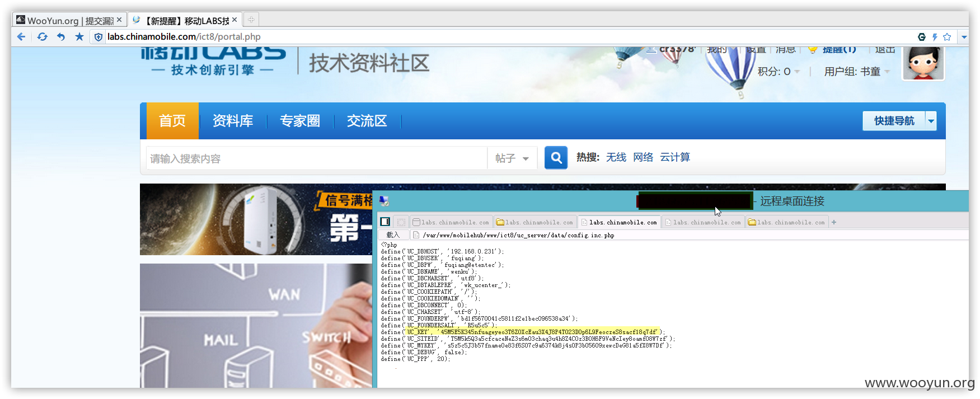Click the undo curved-arrow toolbar icon
Viewport: 980px width, 399px height.
pyautogui.click(x=61, y=37)
